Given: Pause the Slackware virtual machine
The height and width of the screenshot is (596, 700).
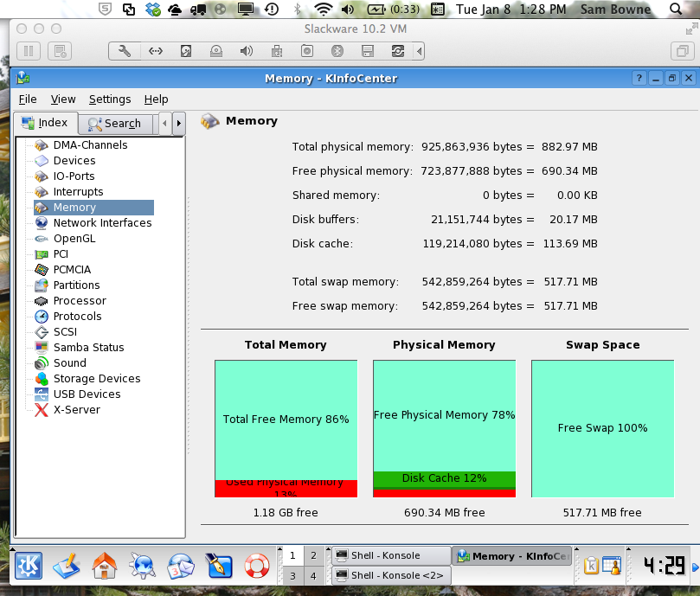Looking at the screenshot, I should coord(28,51).
